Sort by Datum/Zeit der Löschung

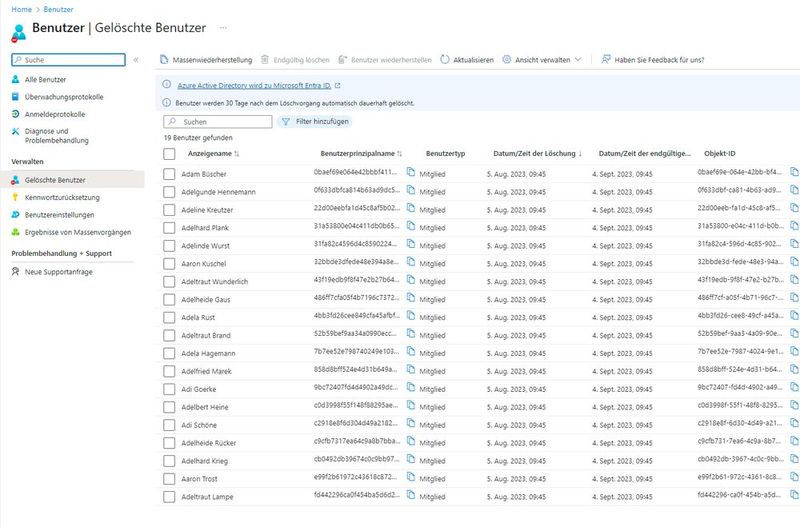(538, 154)
